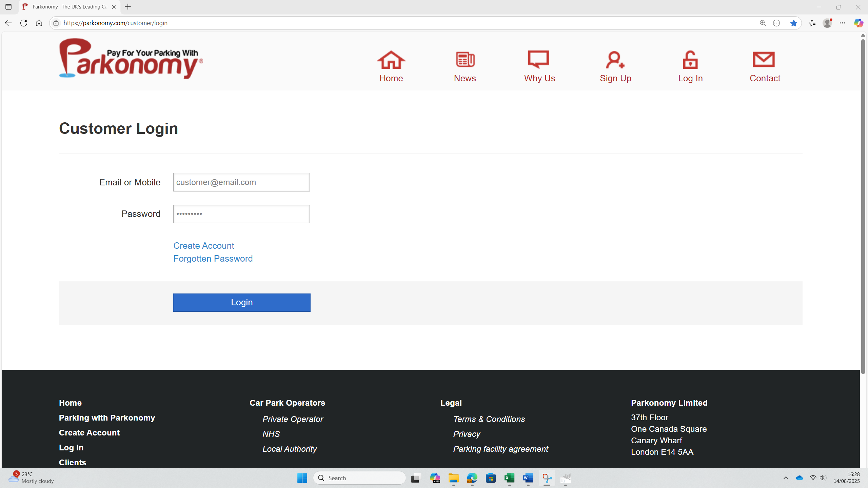Open OneDrive cloud tray icon
The width and height of the screenshot is (868, 488).
pyautogui.click(x=800, y=478)
